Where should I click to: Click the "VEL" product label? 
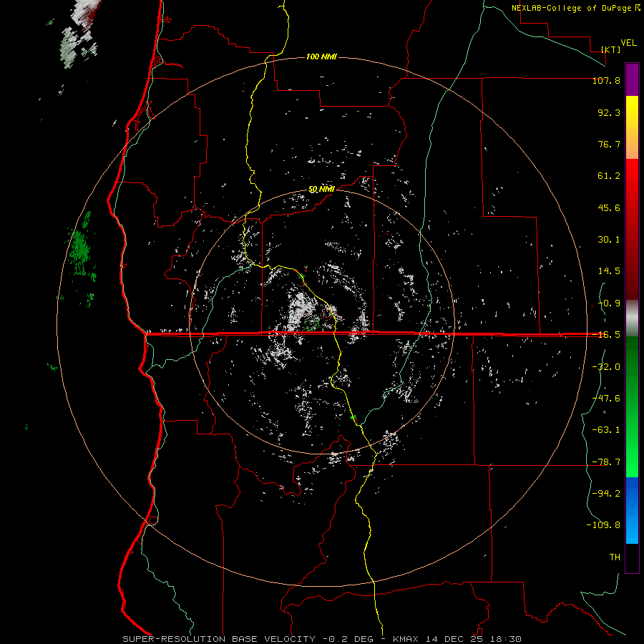pos(628,43)
